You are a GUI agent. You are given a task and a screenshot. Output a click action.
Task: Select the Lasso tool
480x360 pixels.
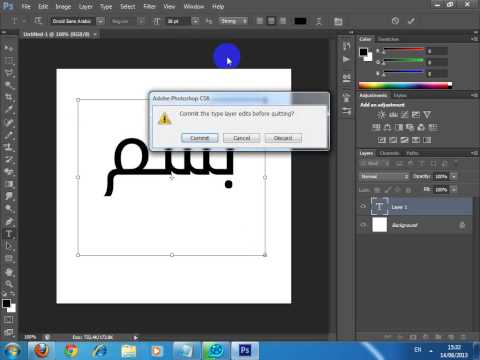coord(9,73)
